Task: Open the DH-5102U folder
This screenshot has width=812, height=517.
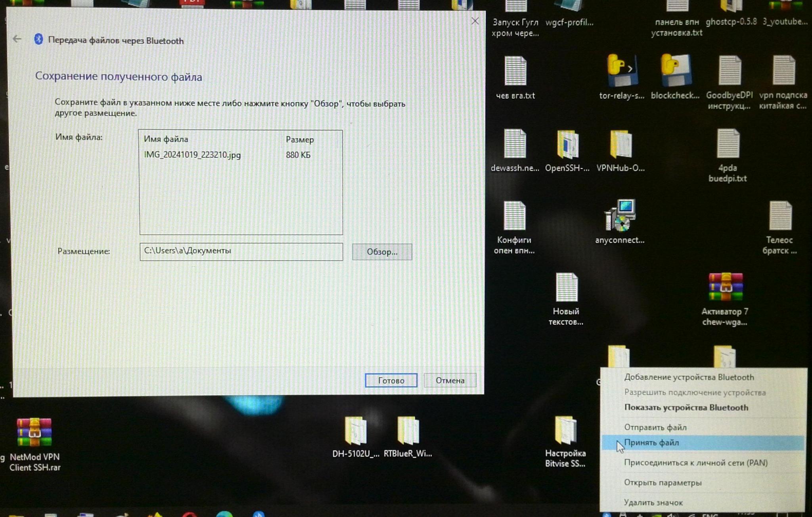Action: (x=355, y=431)
